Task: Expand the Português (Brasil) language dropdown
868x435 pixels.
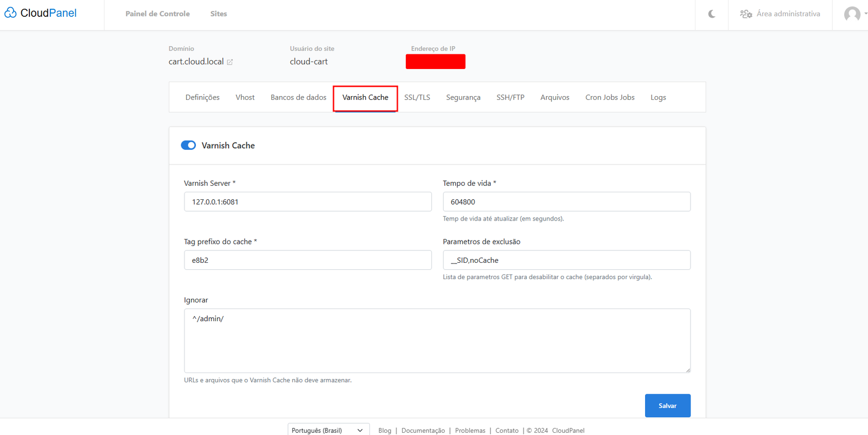Action: (x=328, y=430)
